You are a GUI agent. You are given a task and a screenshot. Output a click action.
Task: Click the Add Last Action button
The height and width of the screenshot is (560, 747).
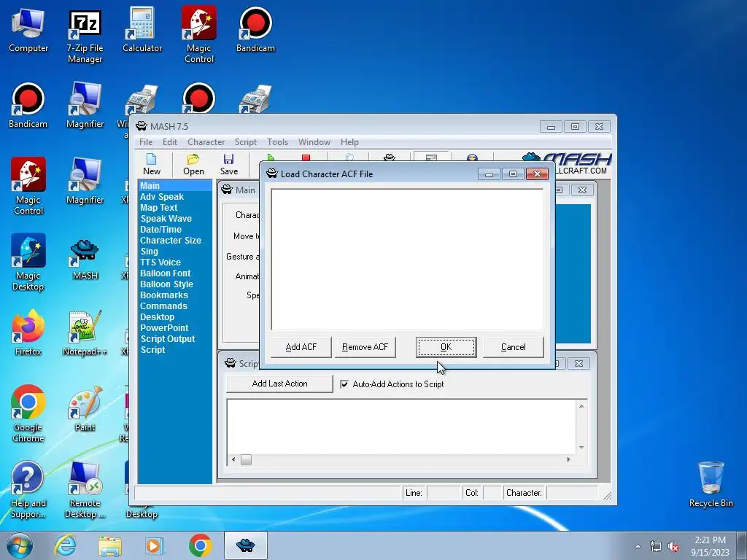[279, 384]
